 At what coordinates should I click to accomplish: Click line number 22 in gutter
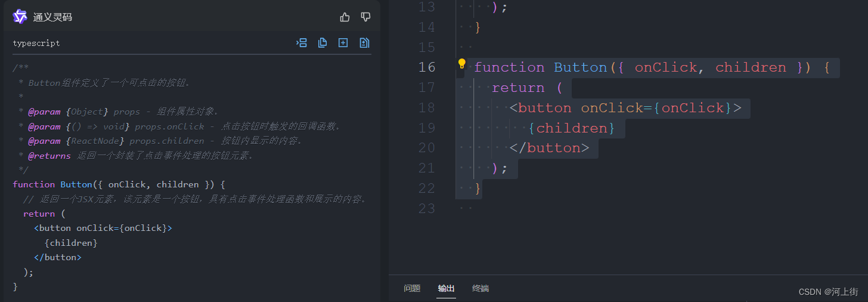point(427,189)
